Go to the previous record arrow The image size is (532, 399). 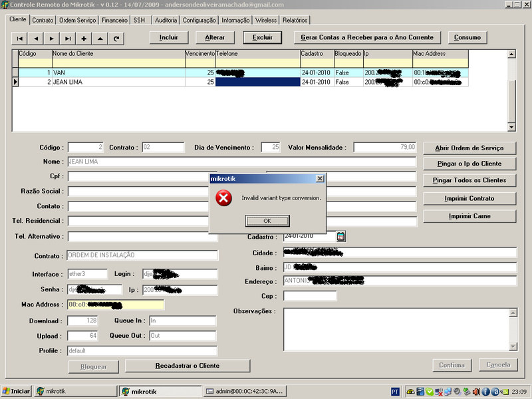(36, 39)
